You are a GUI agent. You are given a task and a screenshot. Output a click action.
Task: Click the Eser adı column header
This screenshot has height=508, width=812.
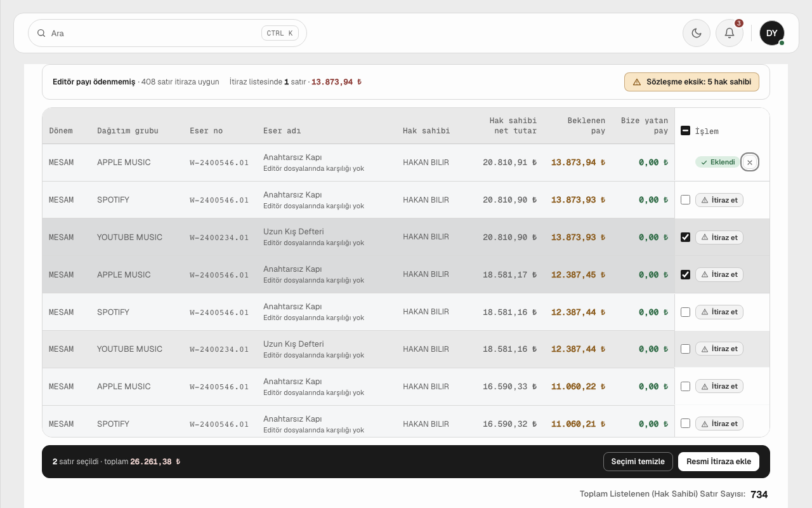coord(282,131)
